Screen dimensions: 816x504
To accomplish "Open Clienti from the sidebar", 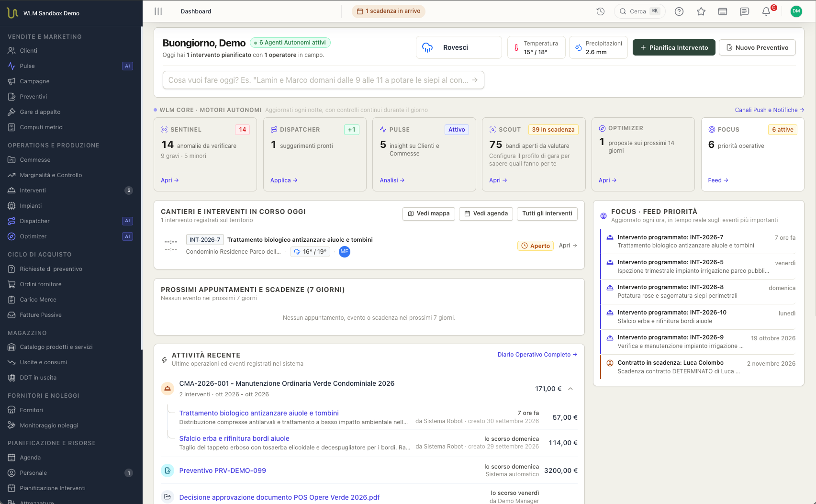I will pyautogui.click(x=70, y=51).
